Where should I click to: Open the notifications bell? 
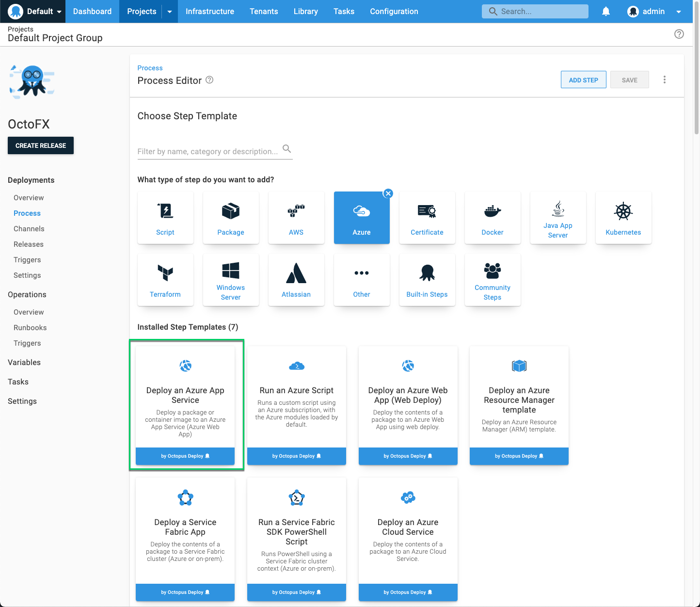coord(605,11)
